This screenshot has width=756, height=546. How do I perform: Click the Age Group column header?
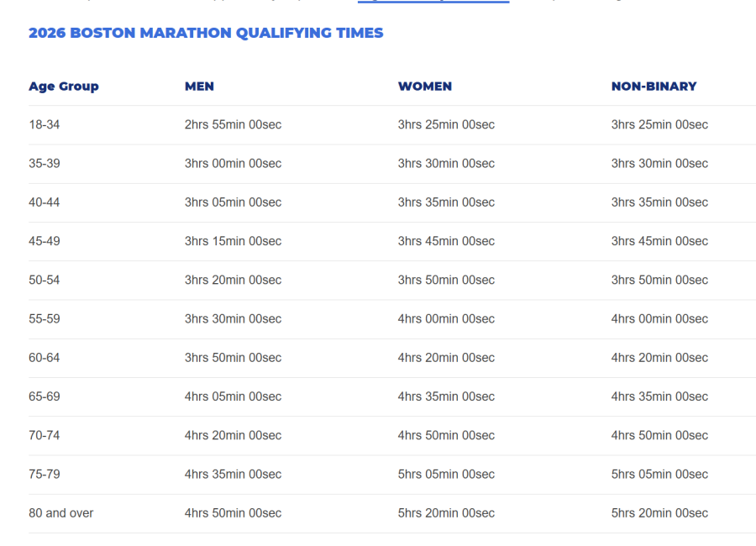click(64, 87)
